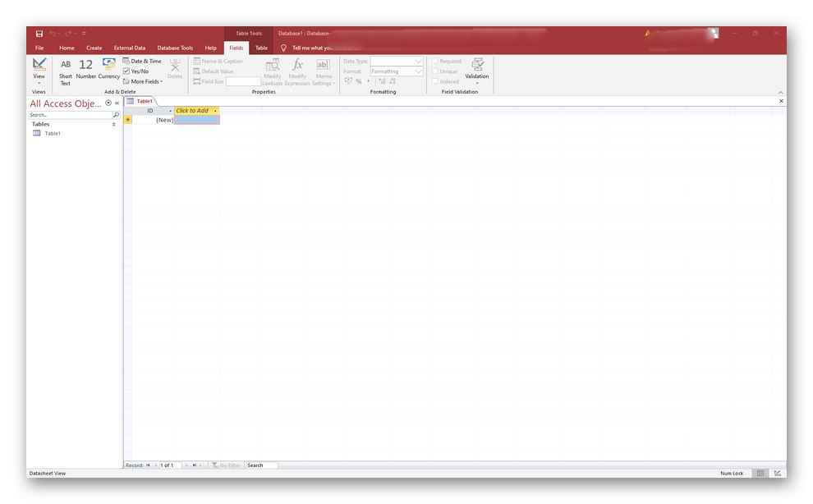Viewport: 813px width, 504px height.
Task: Click the record Search box
Action: 261,465
